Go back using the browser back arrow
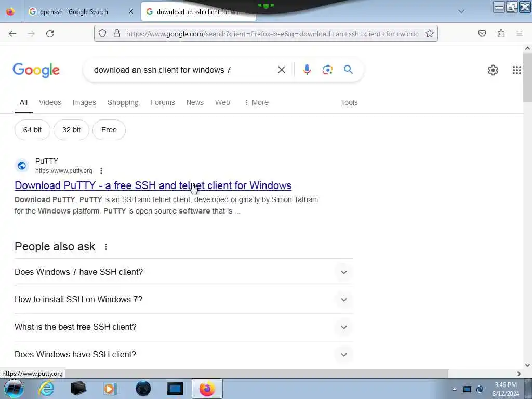This screenshot has height=399, width=532. point(12,34)
